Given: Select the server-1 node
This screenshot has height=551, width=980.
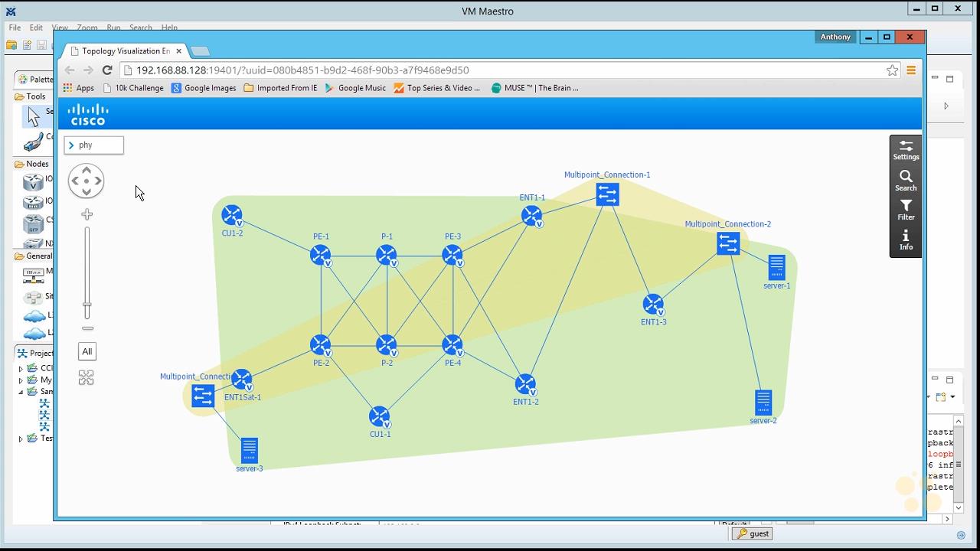Looking at the screenshot, I should tap(776, 268).
